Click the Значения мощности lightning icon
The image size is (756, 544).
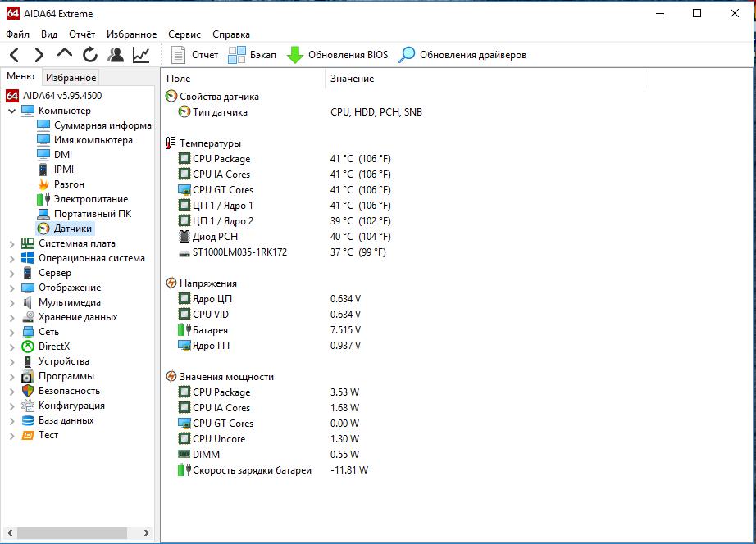[171, 376]
